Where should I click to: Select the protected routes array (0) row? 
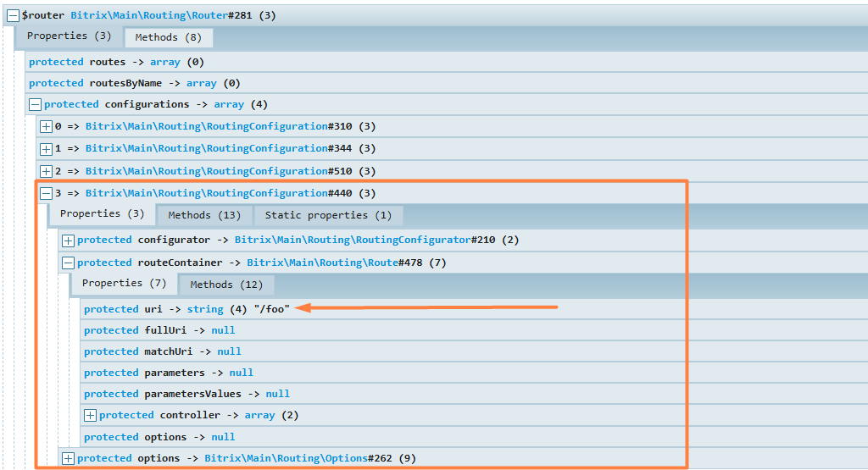point(448,62)
